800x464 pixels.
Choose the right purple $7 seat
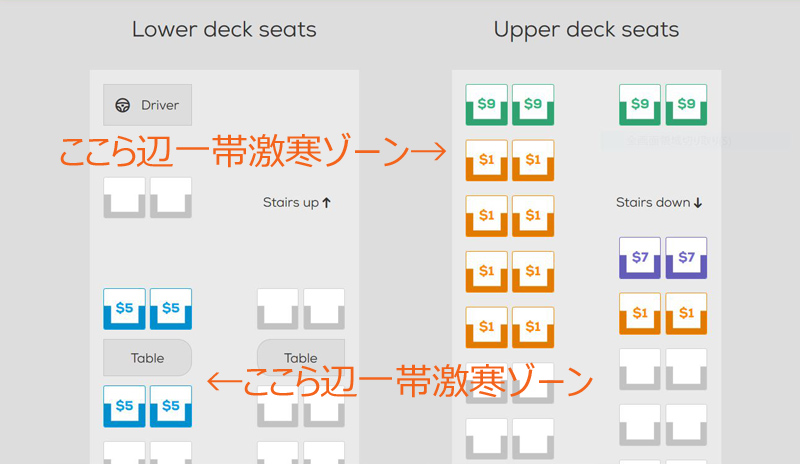686,258
